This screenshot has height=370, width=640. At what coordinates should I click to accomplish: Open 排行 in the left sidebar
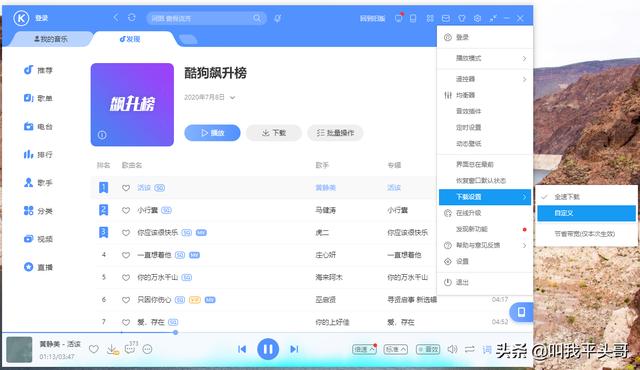pos(38,155)
